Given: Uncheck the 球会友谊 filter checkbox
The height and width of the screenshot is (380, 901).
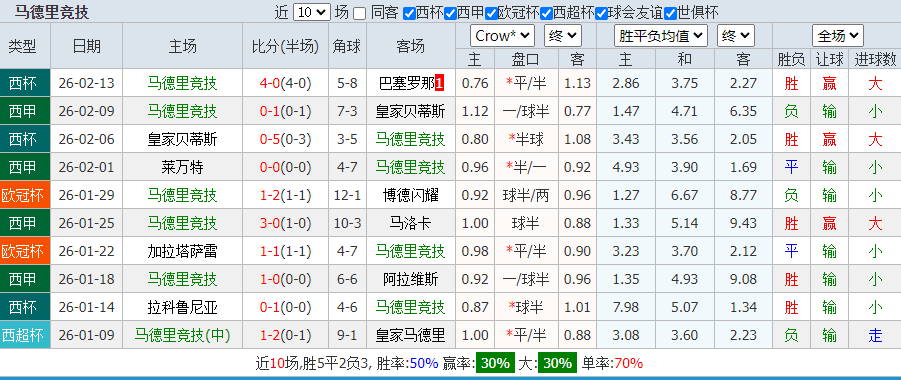Looking at the screenshot, I should point(601,13).
